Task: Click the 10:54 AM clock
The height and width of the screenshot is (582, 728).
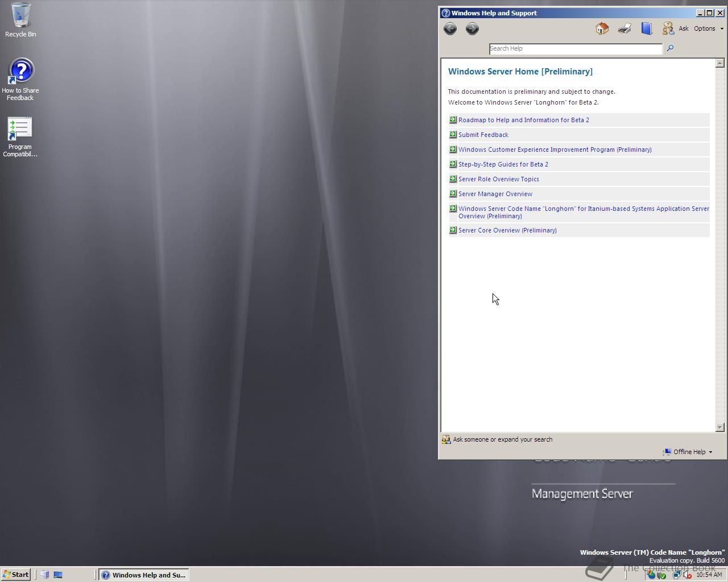Action: [709, 575]
